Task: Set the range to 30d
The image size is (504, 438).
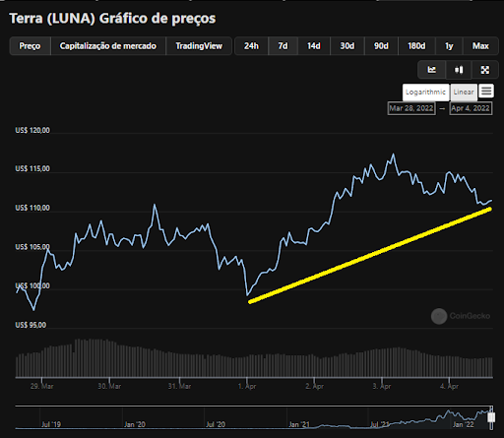Action: 347,46
